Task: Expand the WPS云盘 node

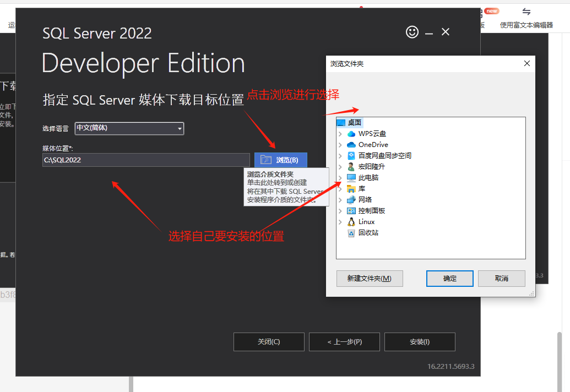Action: tap(340, 134)
